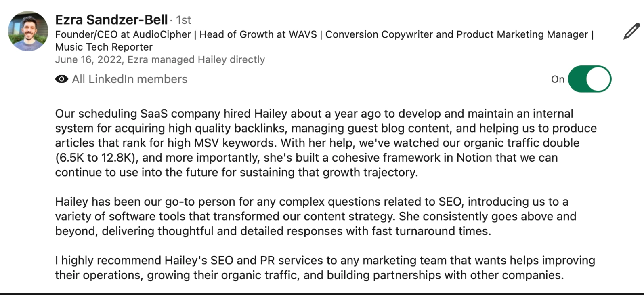Open Ezra Sandzer-Bell's profile photo
This screenshot has height=295, width=644.
point(28,31)
